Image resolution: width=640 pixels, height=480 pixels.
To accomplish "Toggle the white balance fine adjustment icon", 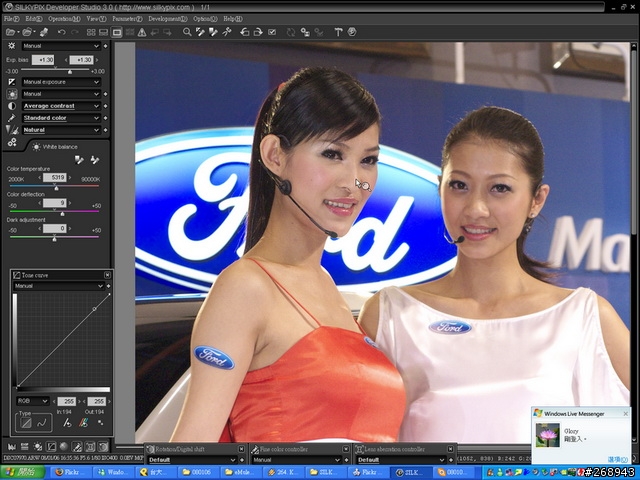I will (x=38, y=447).
